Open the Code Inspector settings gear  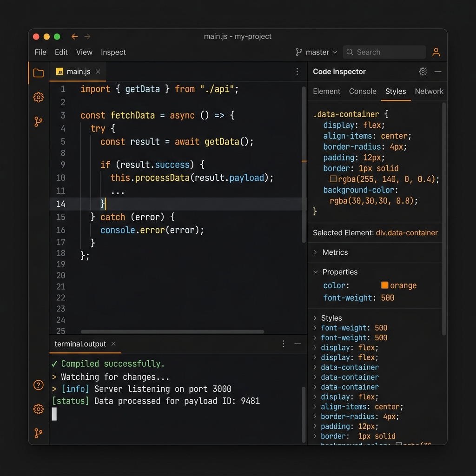[x=423, y=71]
